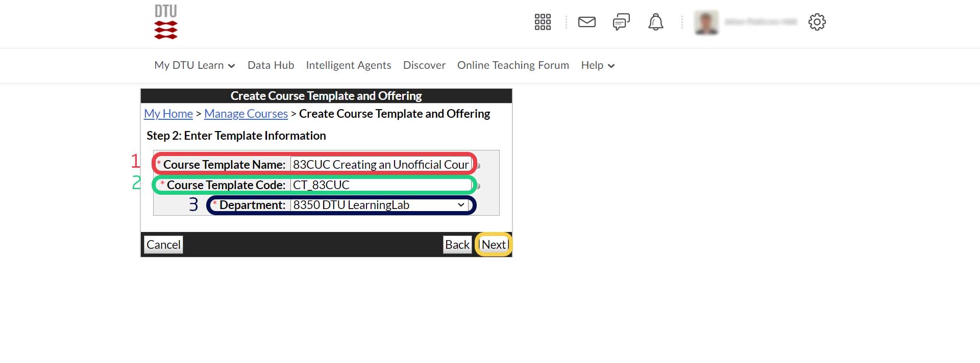Expand the Help menu
The image size is (980, 363).
click(597, 65)
